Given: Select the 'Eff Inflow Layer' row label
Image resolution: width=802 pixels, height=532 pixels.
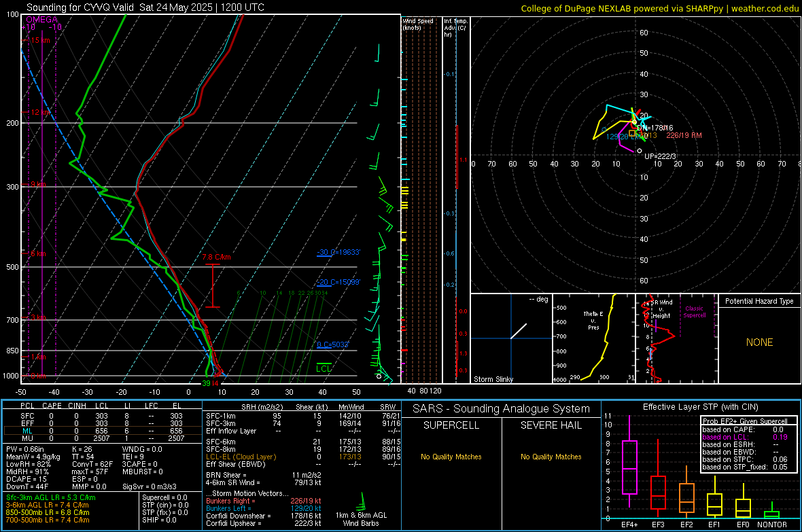Looking at the screenshot, I should tap(231, 431).
